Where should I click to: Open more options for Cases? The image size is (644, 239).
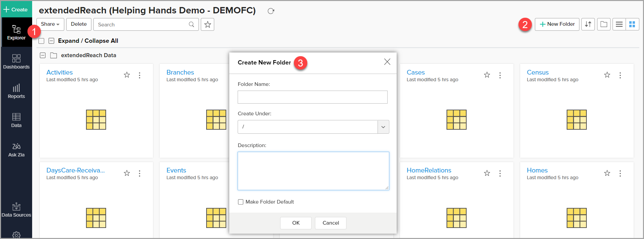500,75
